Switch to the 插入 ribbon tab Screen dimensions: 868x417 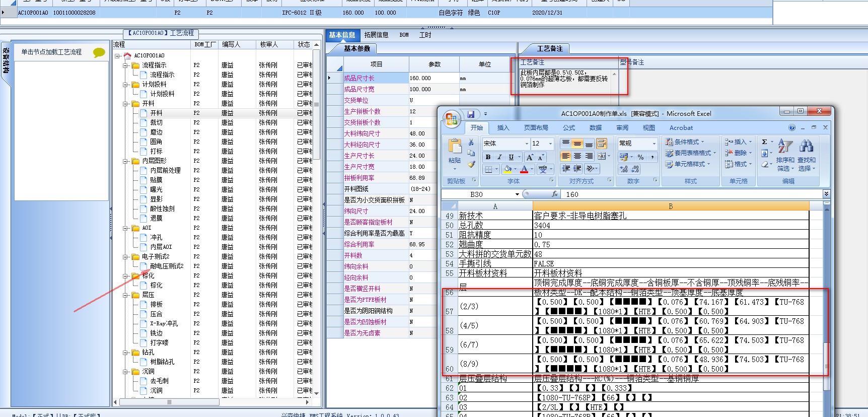pos(503,128)
